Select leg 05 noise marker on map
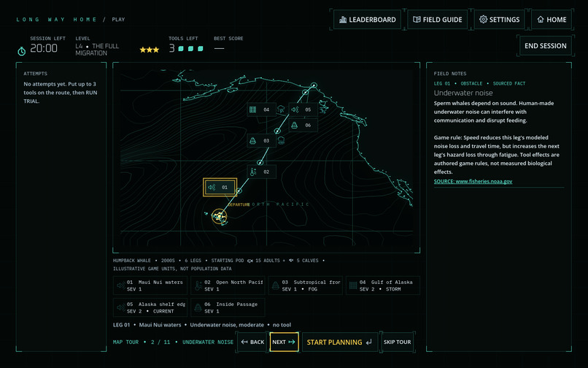The width and height of the screenshot is (588, 368). click(x=303, y=110)
